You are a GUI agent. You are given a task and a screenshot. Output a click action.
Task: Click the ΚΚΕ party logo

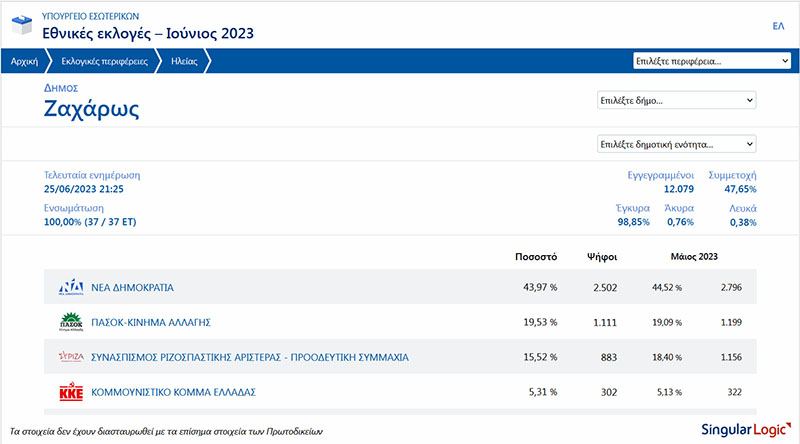(70, 391)
